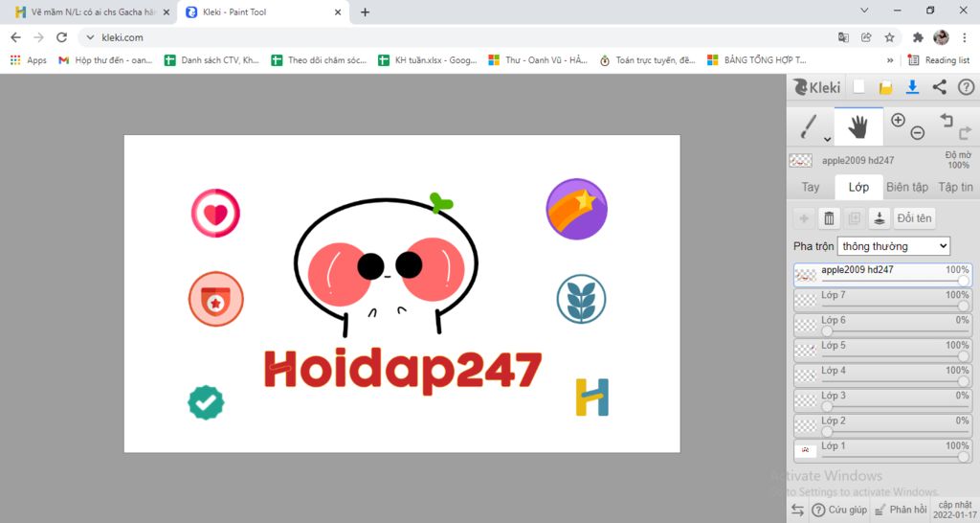
Task: Select layer Lớp 5
Action: pos(883,351)
